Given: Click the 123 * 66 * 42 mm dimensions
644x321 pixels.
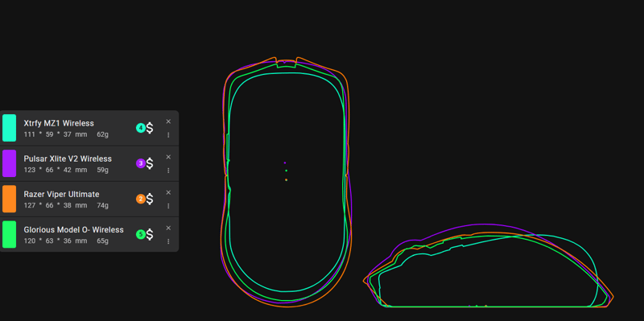Looking at the screenshot, I should coord(56,170).
